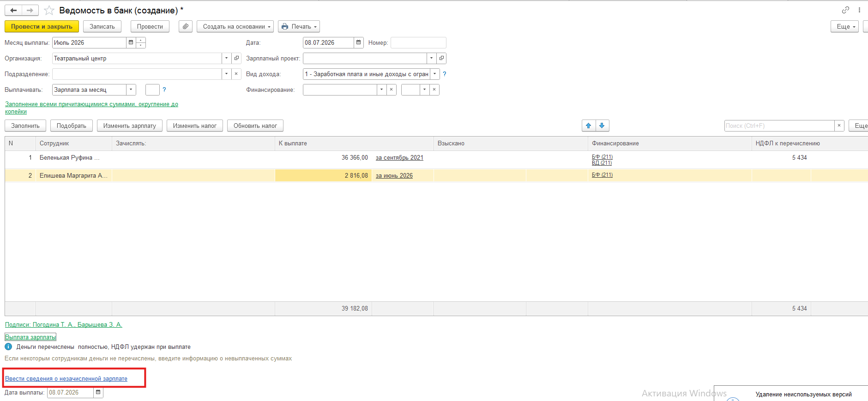
Task: Select the row for Беленькая Руфина
Action: coord(436,160)
